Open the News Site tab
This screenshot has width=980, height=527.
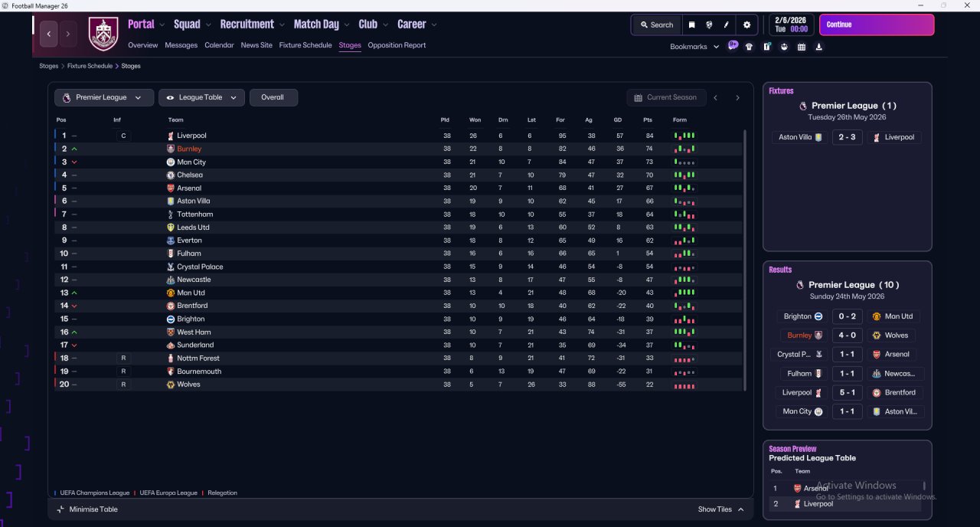[x=256, y=45]
